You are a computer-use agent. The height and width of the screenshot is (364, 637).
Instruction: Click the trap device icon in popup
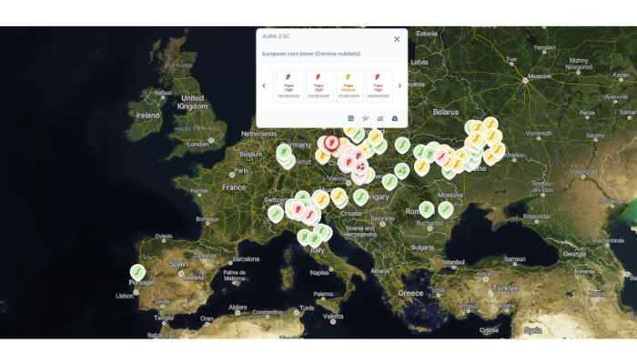(x=394, y=118)
